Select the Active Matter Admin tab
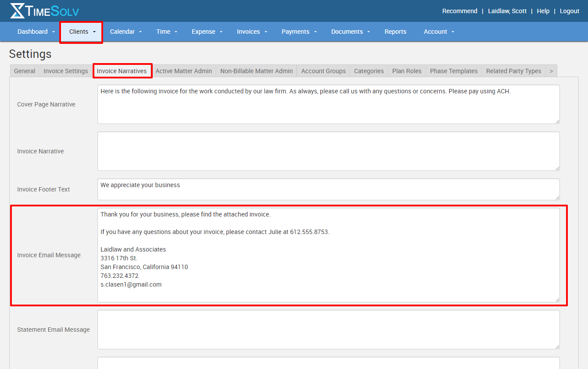 pos(183,71)
